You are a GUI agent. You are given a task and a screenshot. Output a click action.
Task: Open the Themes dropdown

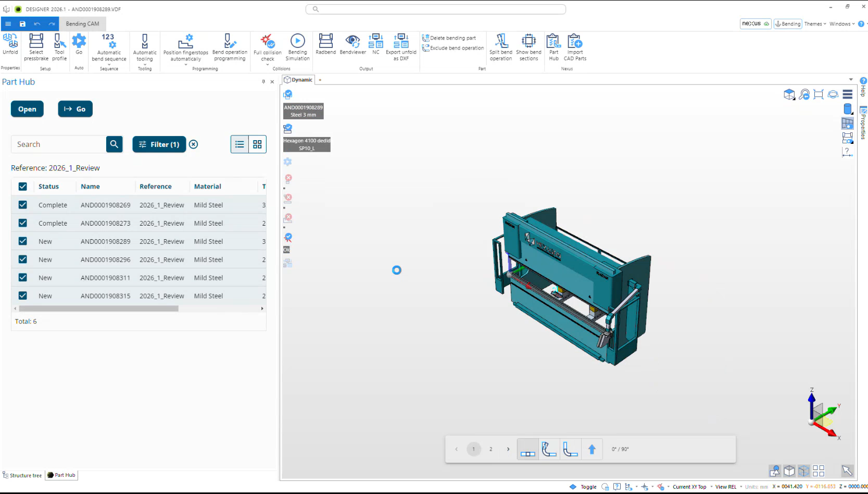(815, 24)
